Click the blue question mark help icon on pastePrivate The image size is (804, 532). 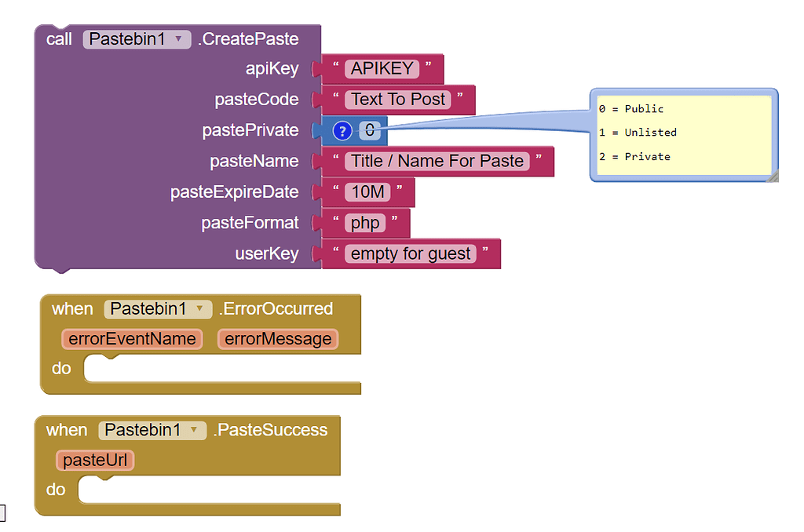click(x=342, y=130)
